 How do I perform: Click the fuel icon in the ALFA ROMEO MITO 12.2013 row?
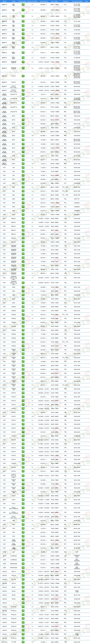(x=23, y=164)
